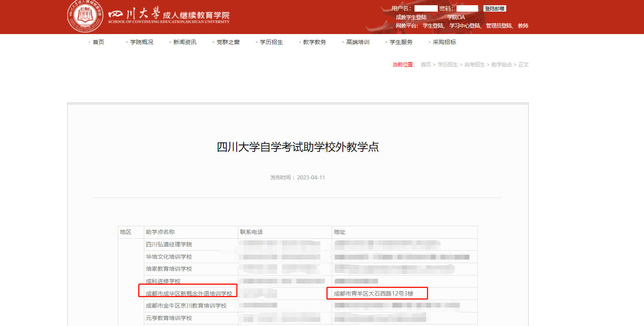This screenshot has width=644, height=326.
Task: Open 学历招生 menu item
Action: (x=271, y=42)
